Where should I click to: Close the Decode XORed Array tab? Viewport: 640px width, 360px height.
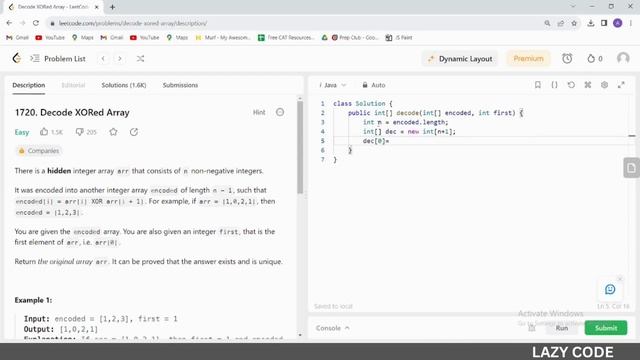tap(97, 7)
